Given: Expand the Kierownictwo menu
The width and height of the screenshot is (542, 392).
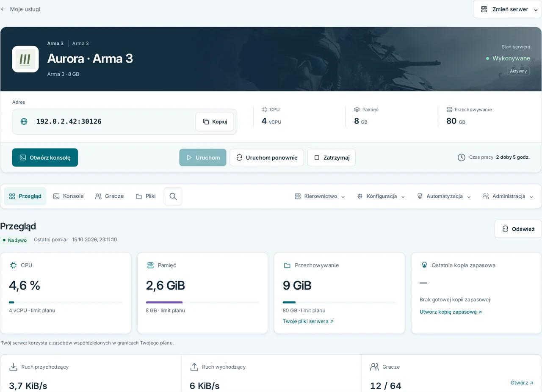Looking at the screenshot, I should [320, 196].
